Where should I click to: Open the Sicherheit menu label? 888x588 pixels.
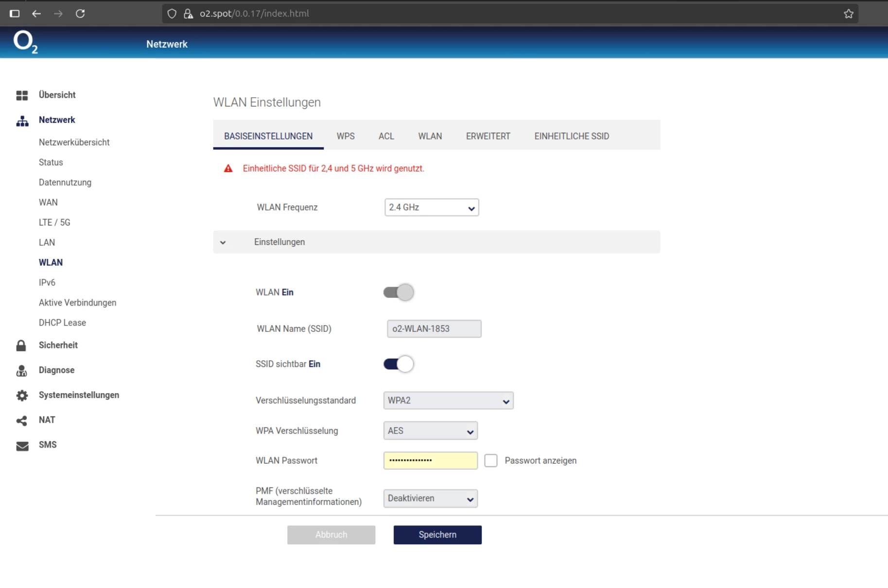tap(58, 345)
